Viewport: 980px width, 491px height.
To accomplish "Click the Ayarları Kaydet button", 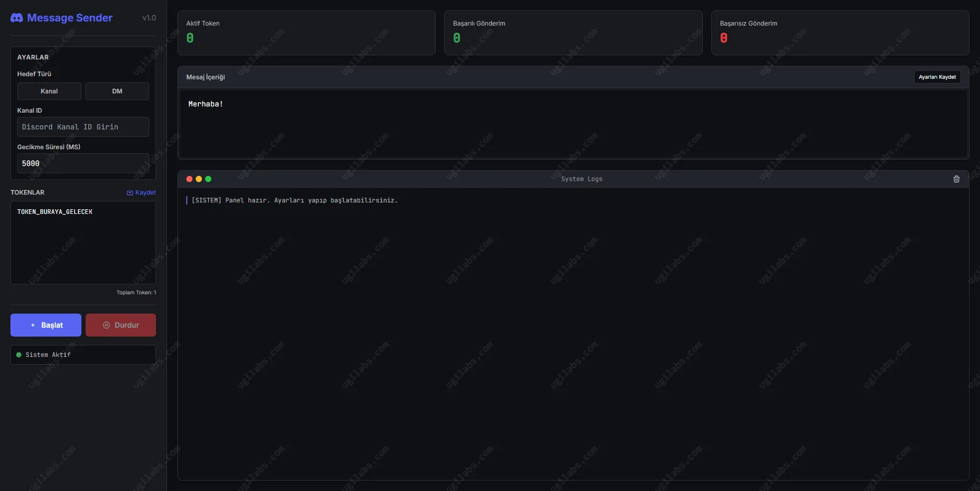I will pyautogui.click(x=937, y=77).
